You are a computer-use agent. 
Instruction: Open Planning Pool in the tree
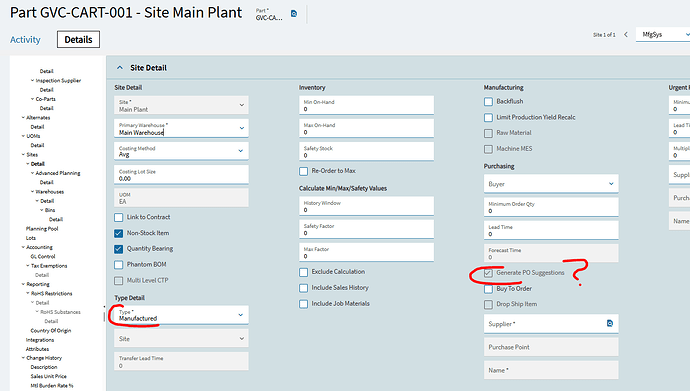click(42, 229)
